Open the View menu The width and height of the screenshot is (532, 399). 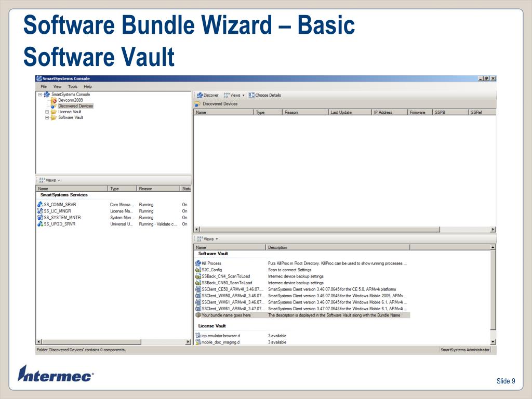pos(57,87)
